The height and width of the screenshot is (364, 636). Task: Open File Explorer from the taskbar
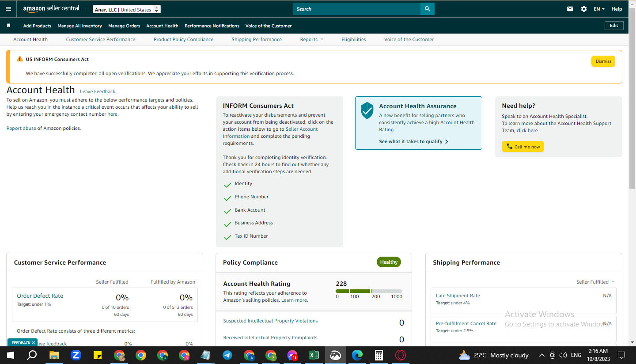coord(54,355)
